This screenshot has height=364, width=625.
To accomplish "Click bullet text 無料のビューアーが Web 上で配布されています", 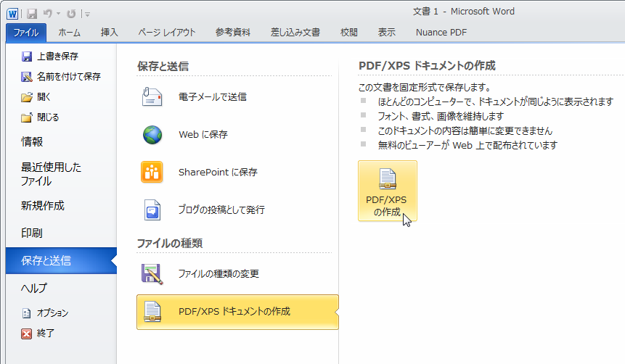I will 467,145.
